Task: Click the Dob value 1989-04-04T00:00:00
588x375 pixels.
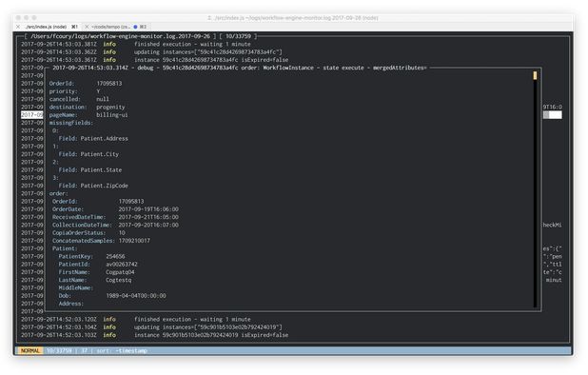Action: point(136,296)
